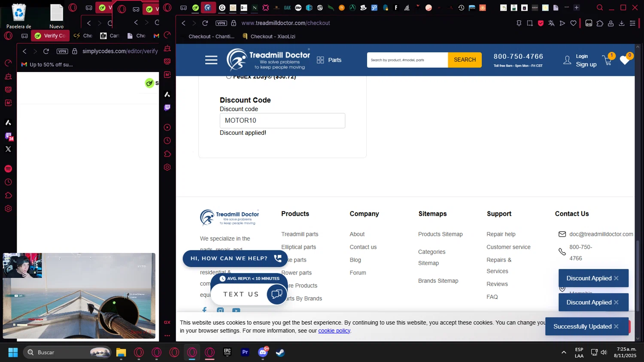Screen dimensions: 644x362
Task: Click the Windows taskbar Buscar search box
Action: coord(67,352)
